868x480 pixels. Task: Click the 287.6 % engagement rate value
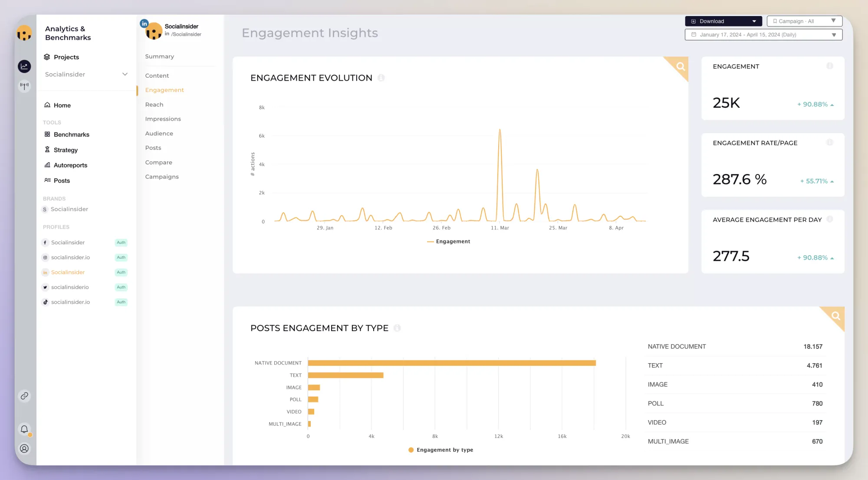[740, 179]
